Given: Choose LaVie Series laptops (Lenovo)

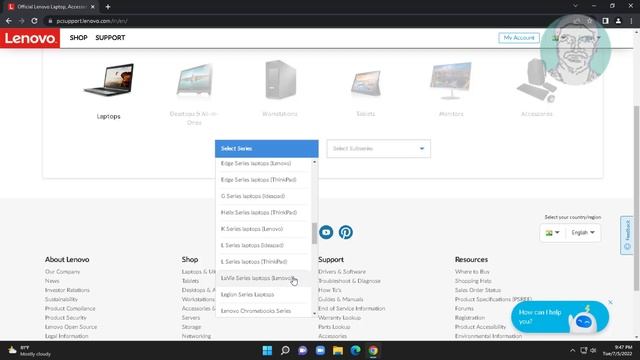Looking at the screenshot, I should tap(264, 278).
